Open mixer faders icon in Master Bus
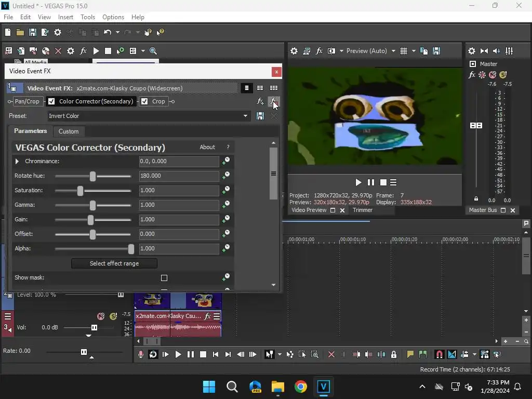 tap(509, 51)
